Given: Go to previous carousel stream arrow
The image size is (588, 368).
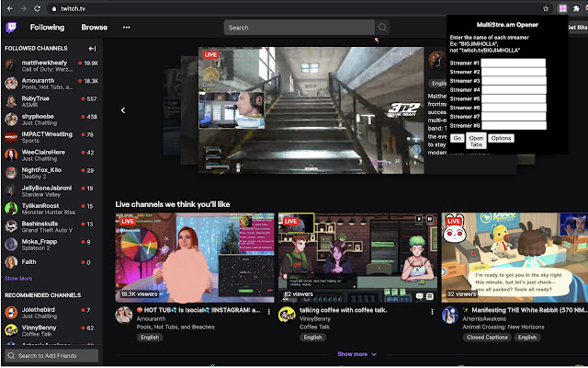Looking at the screenshot, I should click(123, 110).
